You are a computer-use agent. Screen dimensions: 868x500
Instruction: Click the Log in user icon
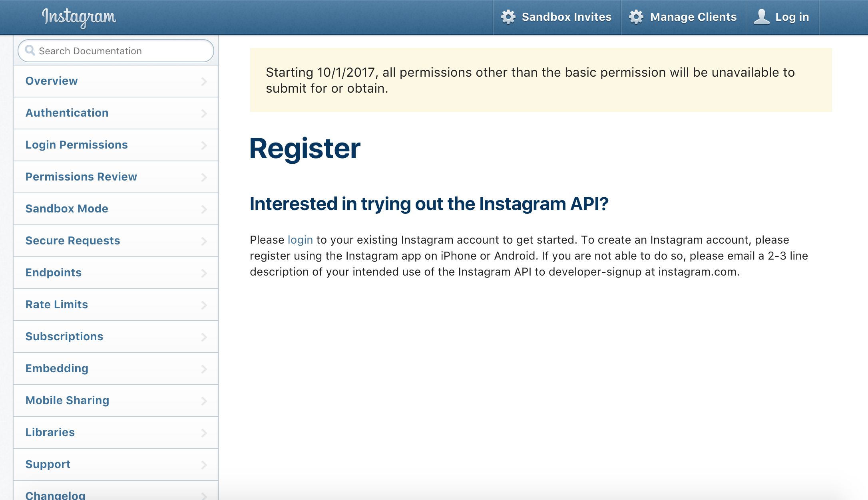pyautogui.click(x=762, y=16)
